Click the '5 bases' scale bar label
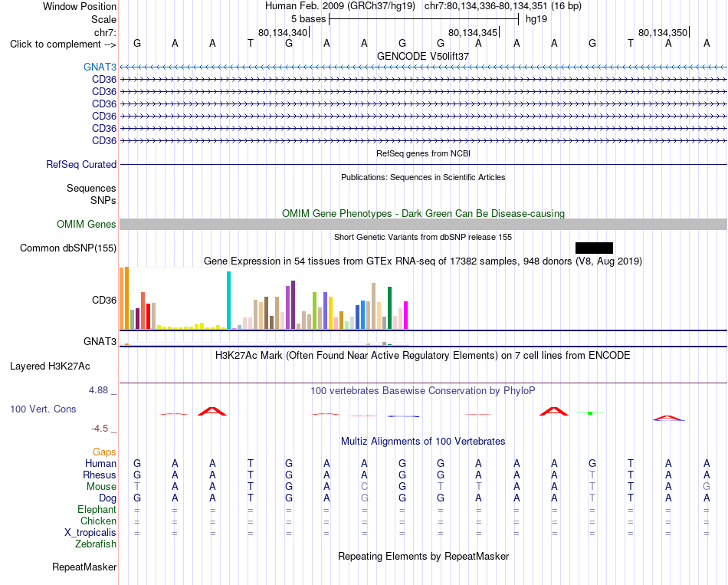This screenshot has width=728, height=585. [308, 19]
